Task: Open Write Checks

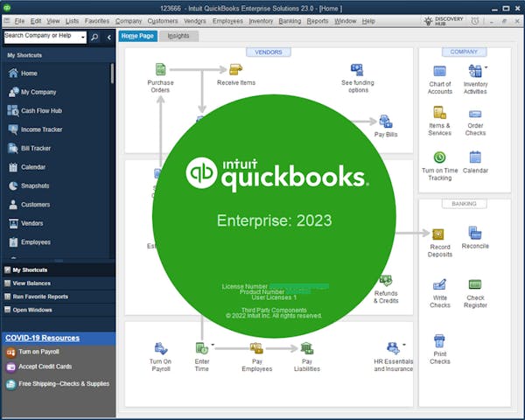Action: pos(440,285)
